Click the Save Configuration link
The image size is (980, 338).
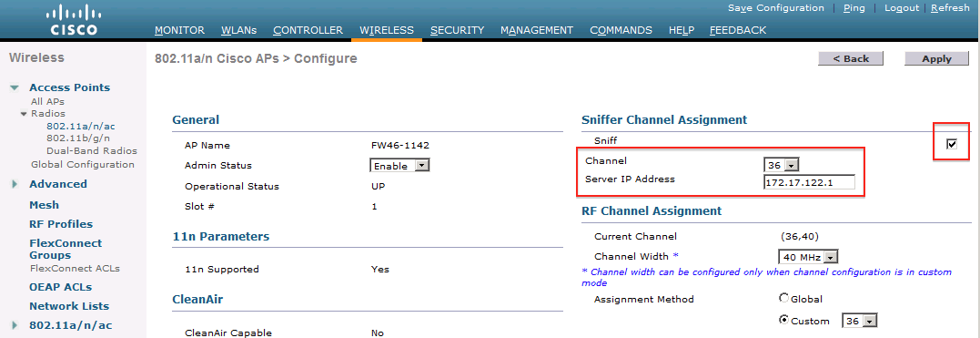(x=775, y=8)
